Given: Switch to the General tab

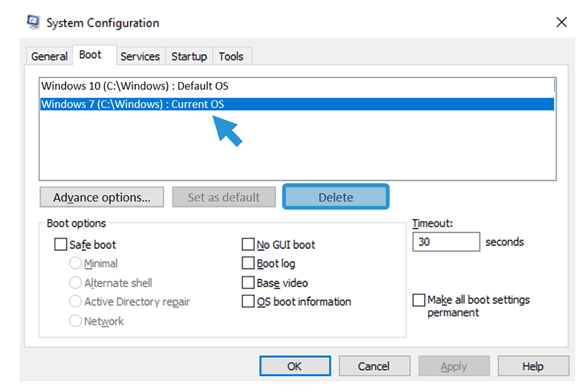Looking at the screenshot, I should click(x=49, y=56).
